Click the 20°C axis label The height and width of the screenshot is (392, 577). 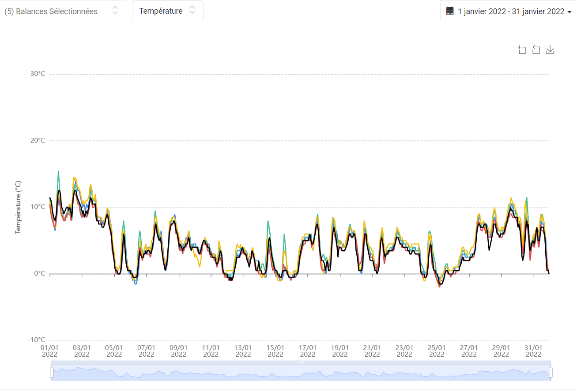38,140
